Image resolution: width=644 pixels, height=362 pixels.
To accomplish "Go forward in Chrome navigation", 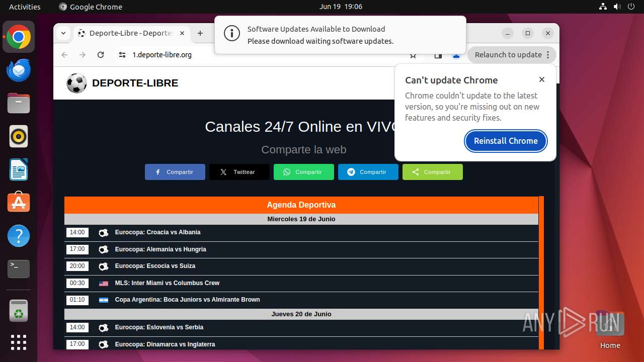I will (83, 55).
